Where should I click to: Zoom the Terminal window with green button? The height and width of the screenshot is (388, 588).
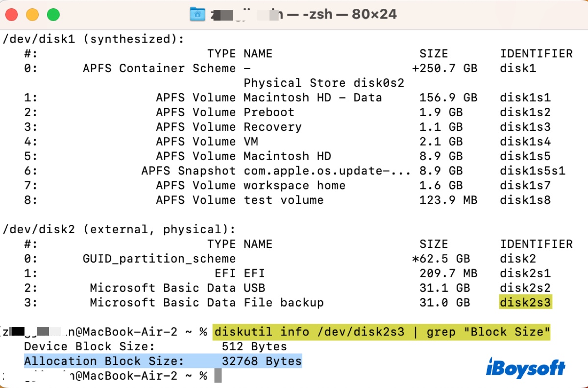coord(53,15)
